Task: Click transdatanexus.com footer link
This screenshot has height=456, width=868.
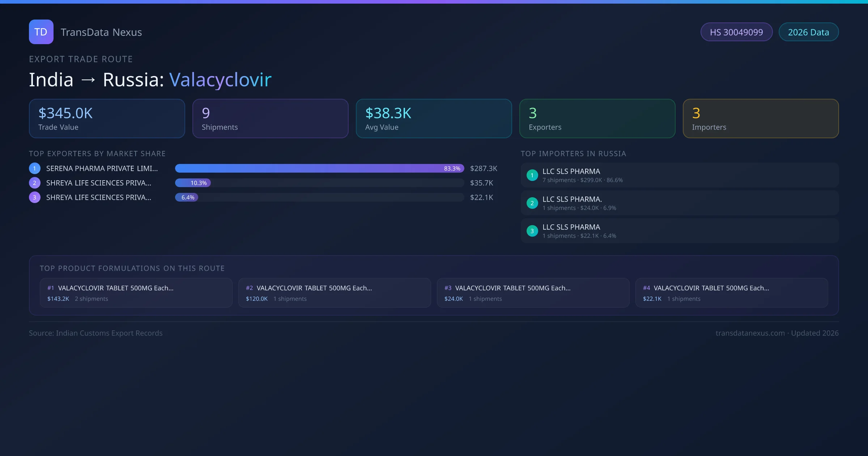Action: pyautogui.click(x=750, y=333)
